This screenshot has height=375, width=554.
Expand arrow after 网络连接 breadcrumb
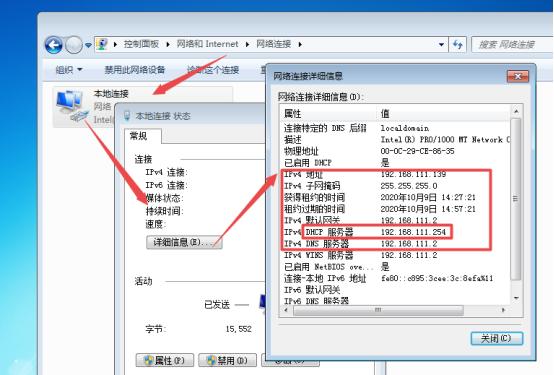point(300,45)
